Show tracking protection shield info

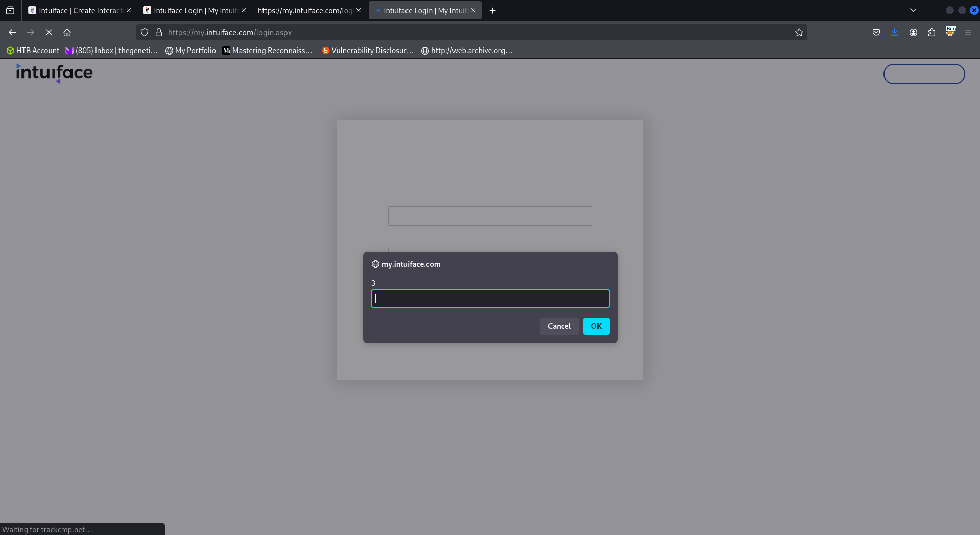click(145, 32)
